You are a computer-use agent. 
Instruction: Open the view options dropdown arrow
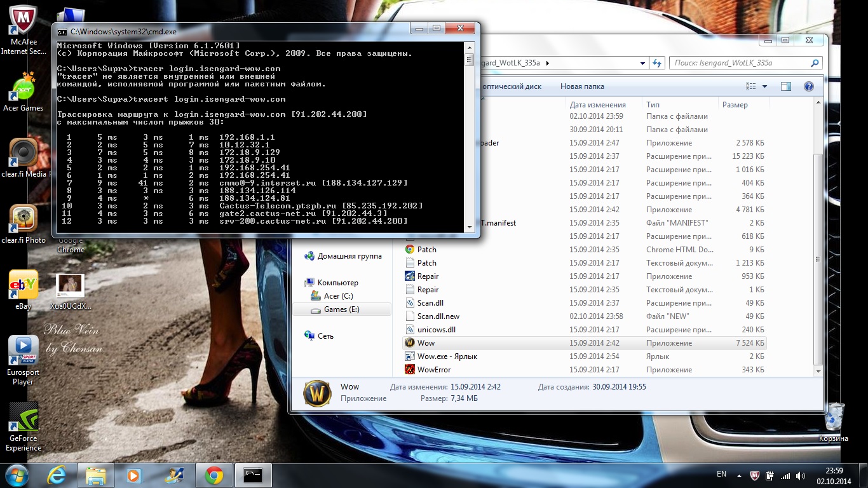point(764,86)
